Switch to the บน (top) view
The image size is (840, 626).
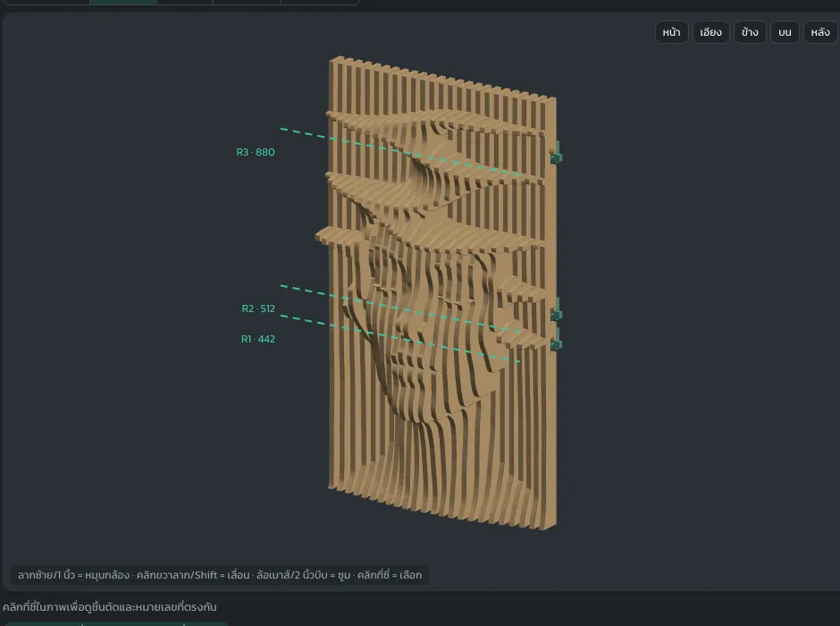[x=785, y=32]
